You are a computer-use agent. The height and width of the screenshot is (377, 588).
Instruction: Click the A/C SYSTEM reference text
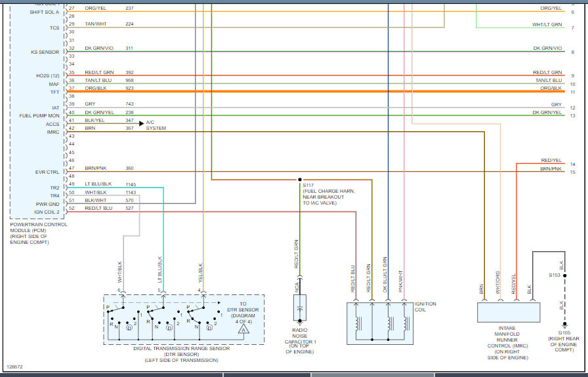[156, 125]
